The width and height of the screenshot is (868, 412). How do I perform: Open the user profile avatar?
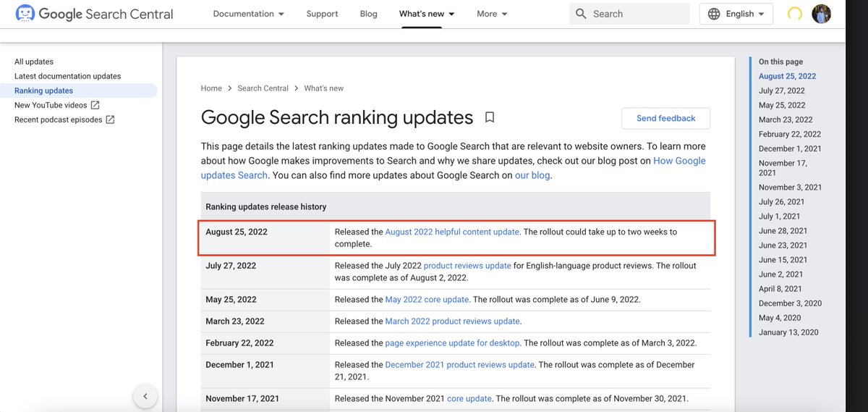coord(821,14)
